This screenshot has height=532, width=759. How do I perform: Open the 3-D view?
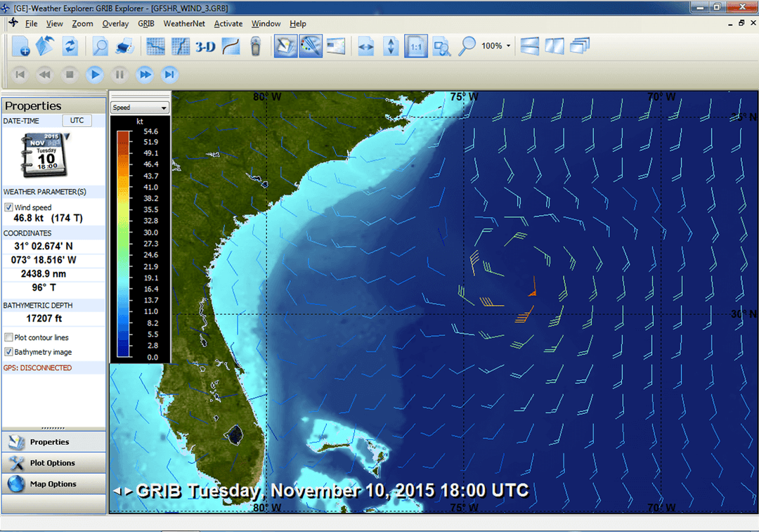click(x=205, y=46)
